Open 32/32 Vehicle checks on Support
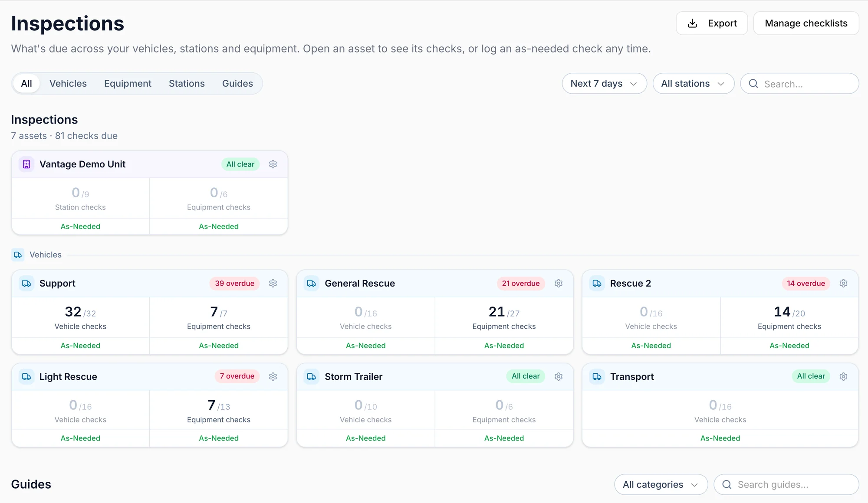Image resolution: width=868 pixels, height=503 pixels. point(80,317)
